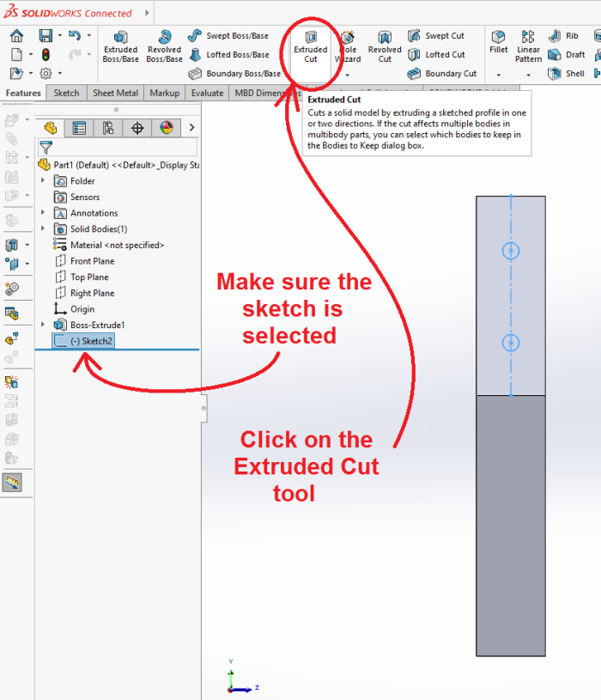Open the PropertyManager panel tab

coord(79,128)
